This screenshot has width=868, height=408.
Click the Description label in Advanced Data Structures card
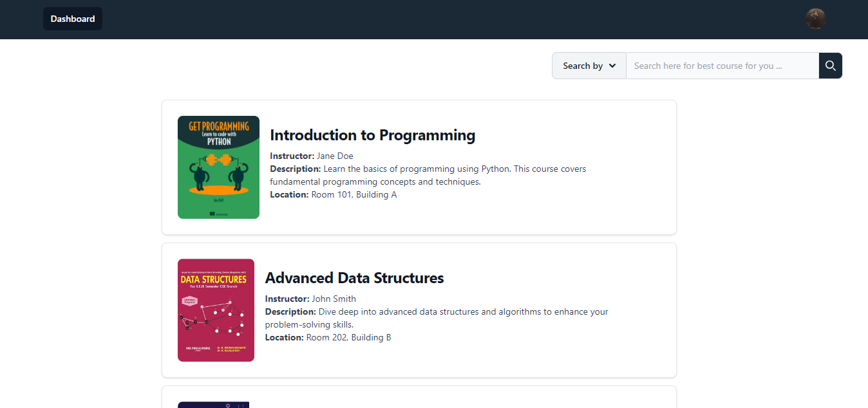point(290,311)
